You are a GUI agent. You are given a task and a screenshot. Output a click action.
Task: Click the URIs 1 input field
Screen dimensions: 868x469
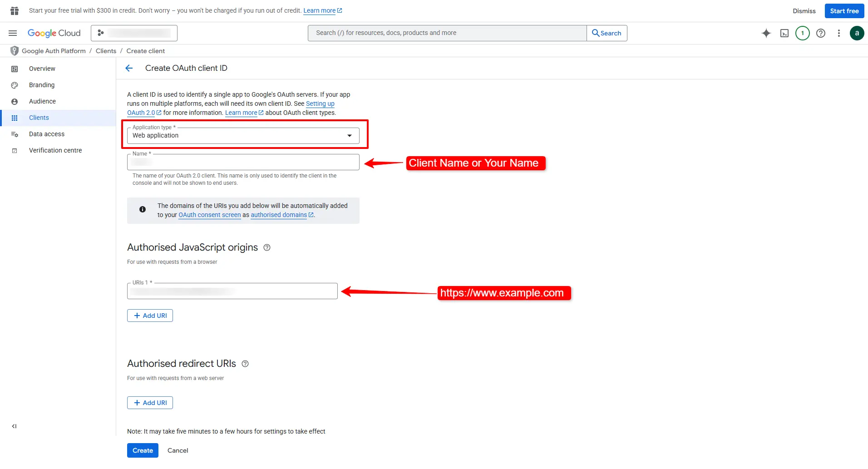point(232,291)
